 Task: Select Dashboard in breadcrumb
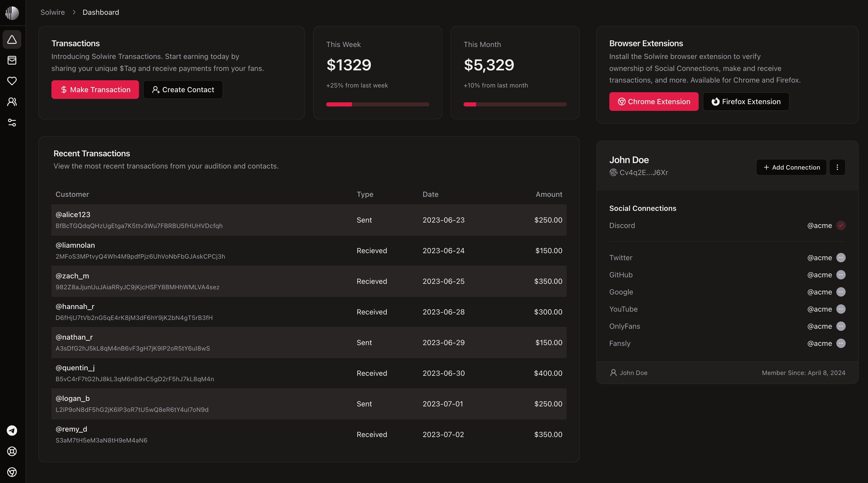click(x=101, y=12)
